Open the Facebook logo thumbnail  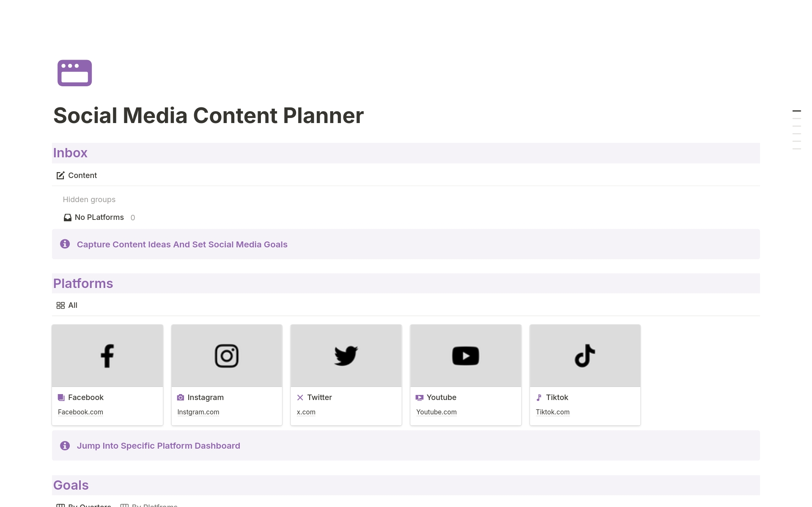[107, 356]
